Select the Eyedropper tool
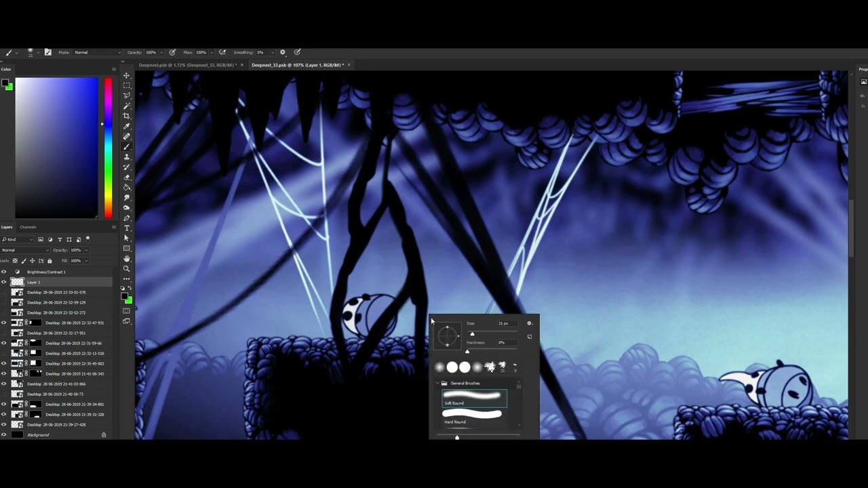This screenshot has width=868, height=488. pos(127,126)
